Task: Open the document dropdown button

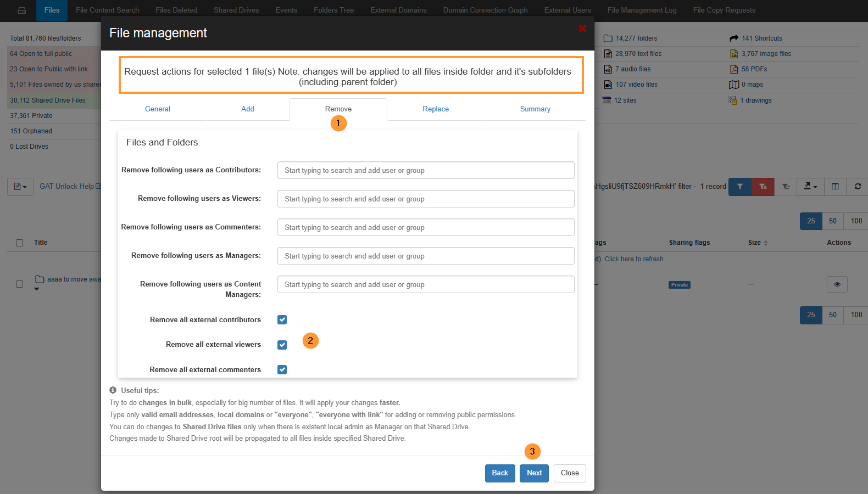Action: (x=20, y=187)
